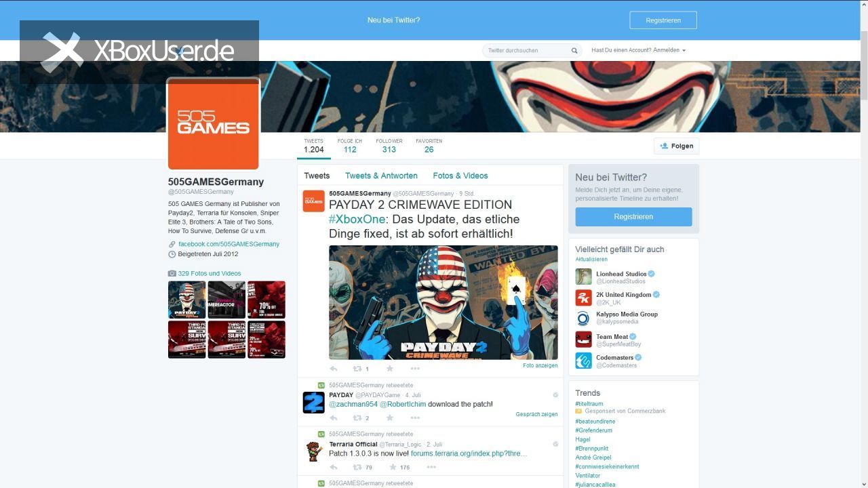Open the André Greipel trend
Screen dimensions: 868x488
point(593,457)
